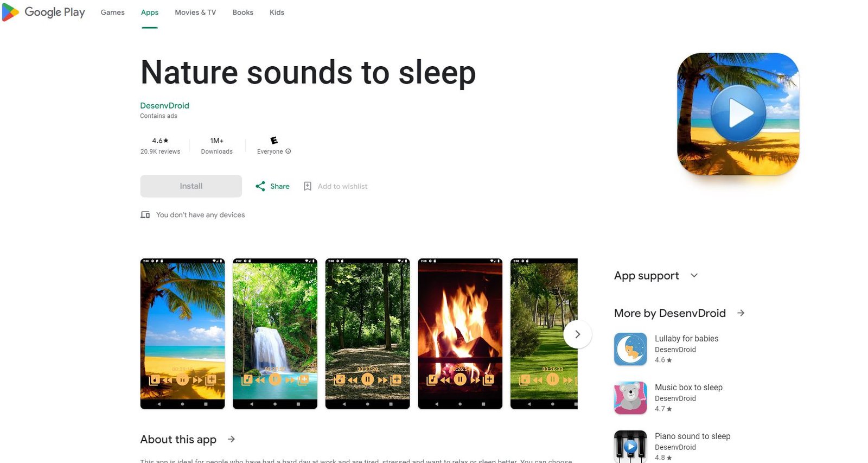The image size is (868, 463).
Task: Open the Music box to sleep app icon
Action: 630,398
